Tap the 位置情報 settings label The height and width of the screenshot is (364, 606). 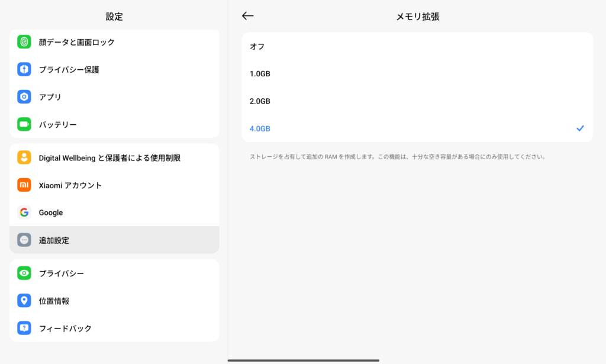[54, 301]
